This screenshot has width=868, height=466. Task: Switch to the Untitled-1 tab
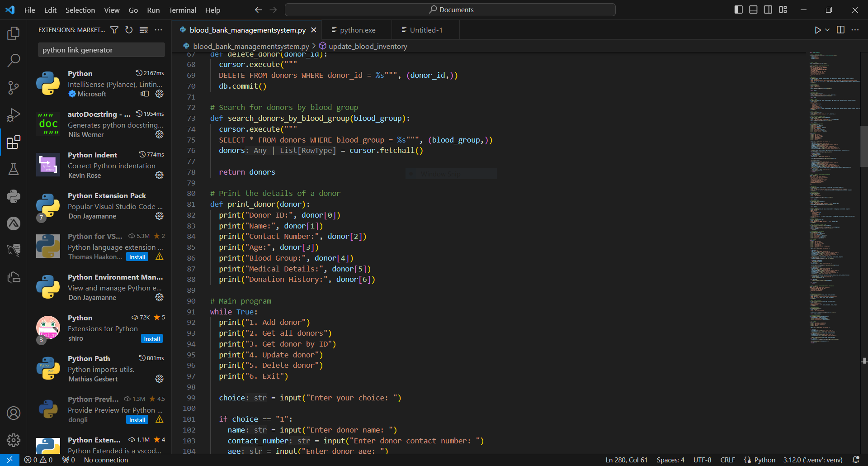point(426,30)
